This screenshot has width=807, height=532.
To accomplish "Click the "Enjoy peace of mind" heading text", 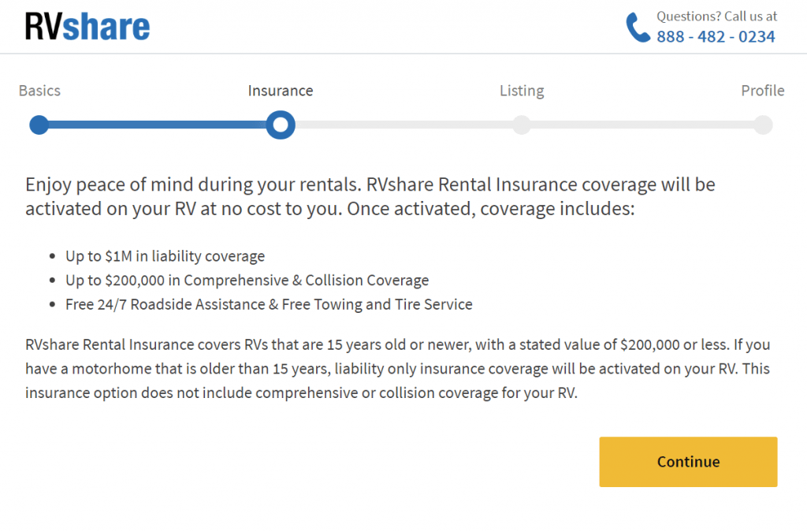I will (370, 196).
